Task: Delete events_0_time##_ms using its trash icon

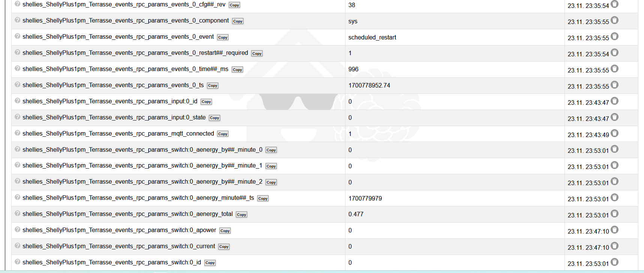Action: [614, 69]
